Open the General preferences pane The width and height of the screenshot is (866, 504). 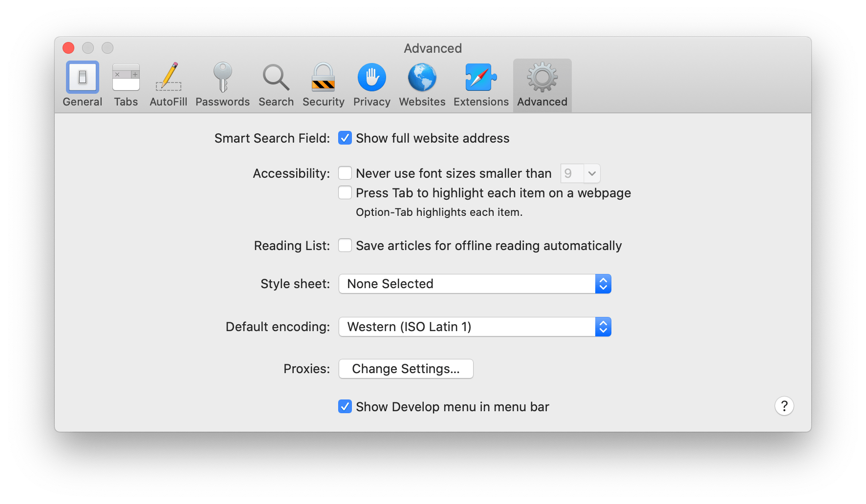[82, 84]
